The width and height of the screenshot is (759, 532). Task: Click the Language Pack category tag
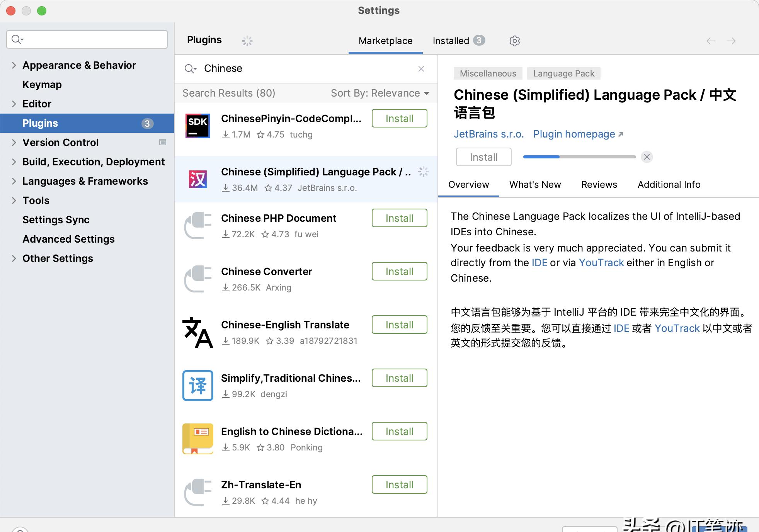coord(563,73)
